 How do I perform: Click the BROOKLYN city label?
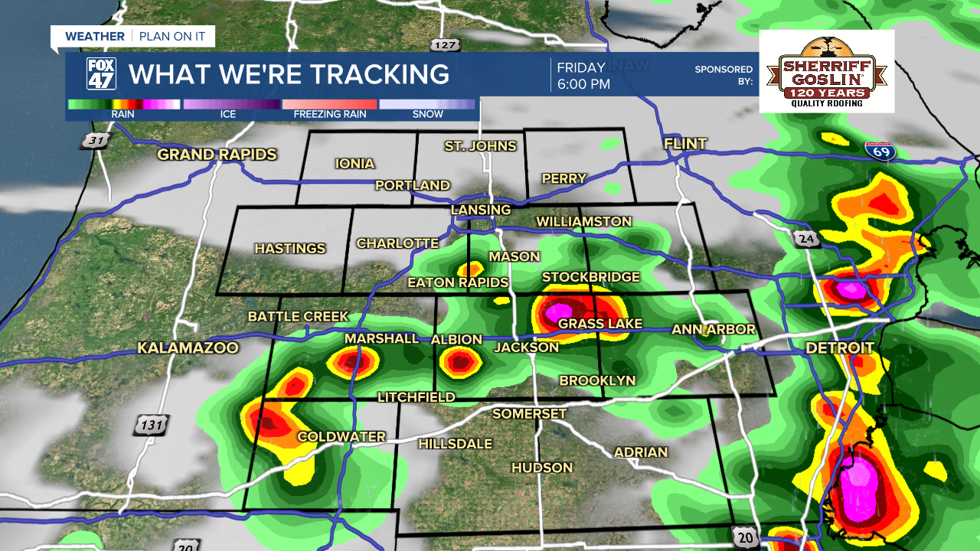(x=598, y=380)
